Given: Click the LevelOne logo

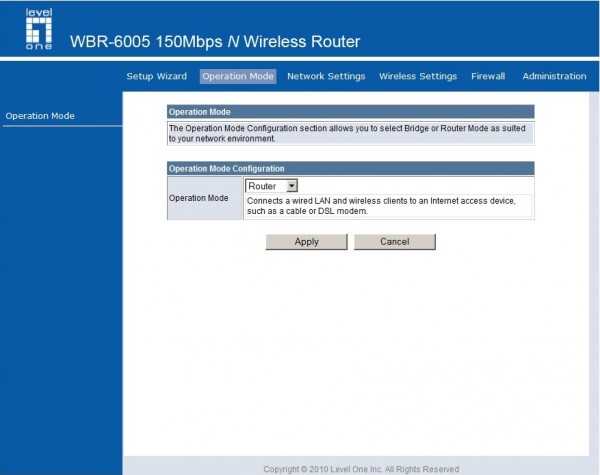Looking at the screenshot, I should (39, 29).
